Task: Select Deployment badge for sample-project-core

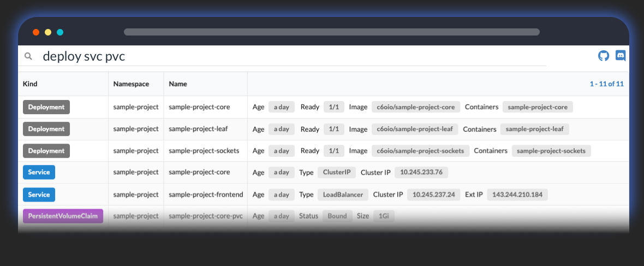Action: [x=46, y=107]
